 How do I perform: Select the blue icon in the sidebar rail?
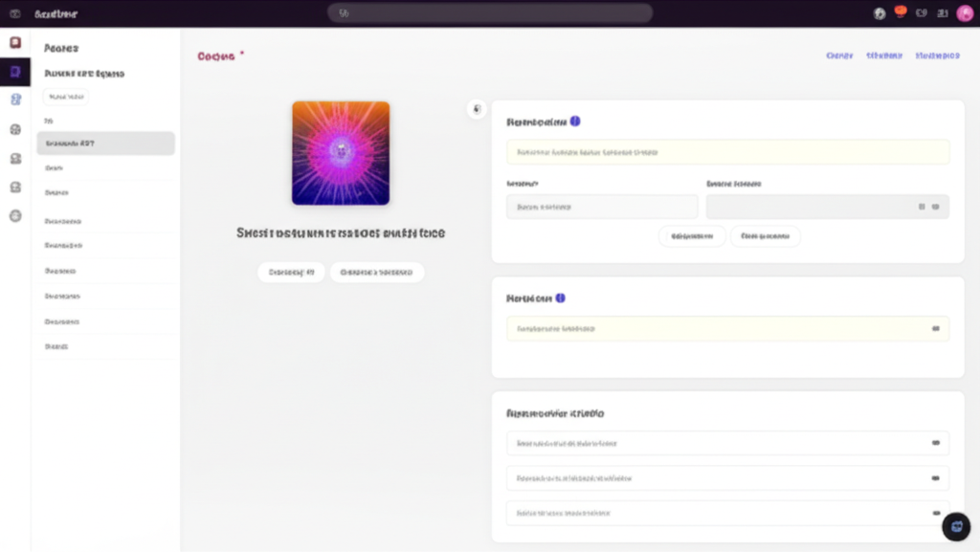click(x=15, y=99)
